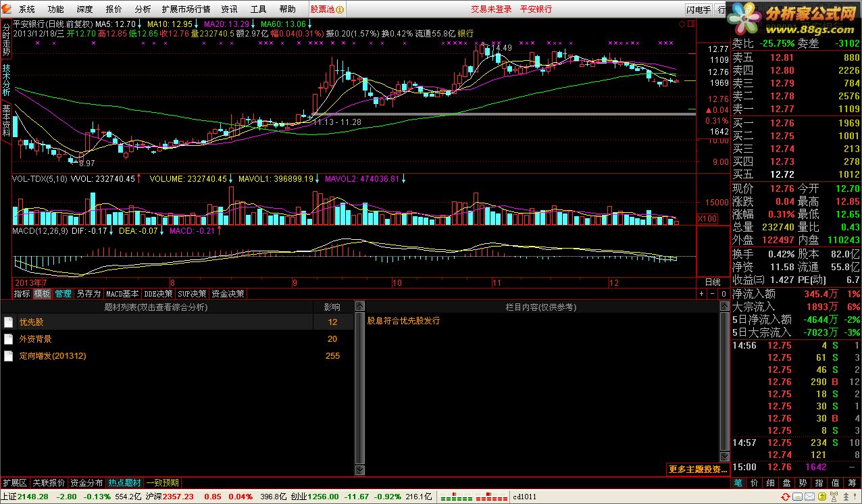Viewport: 862px width, 504px height.
Task: Select the 筹 tab in the quote panel
Action: (852, 483)
